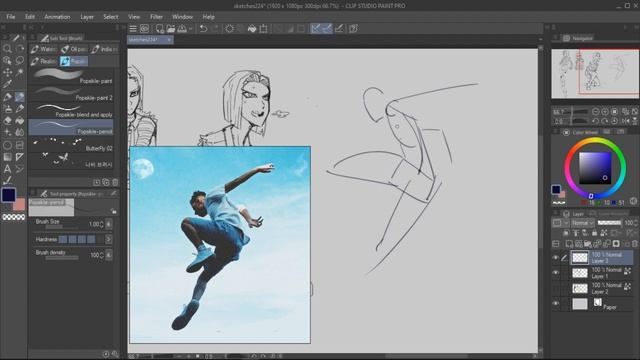Select ButterFly 02 brush

pyautogui.click(x=71, y=144)
